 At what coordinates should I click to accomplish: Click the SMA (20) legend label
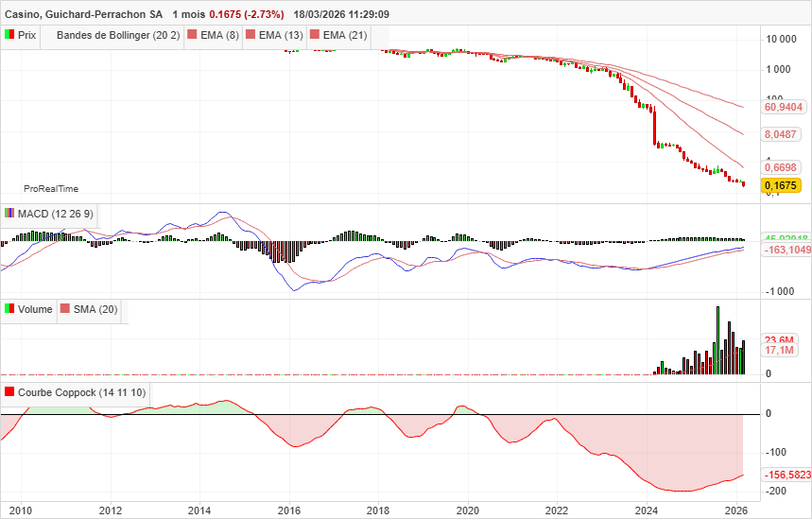95,309
